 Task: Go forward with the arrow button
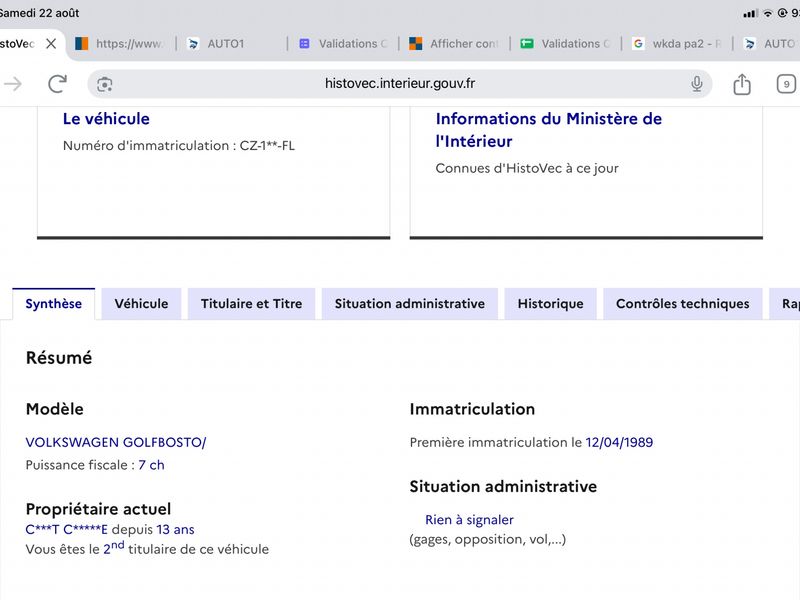tap(13, 84)
